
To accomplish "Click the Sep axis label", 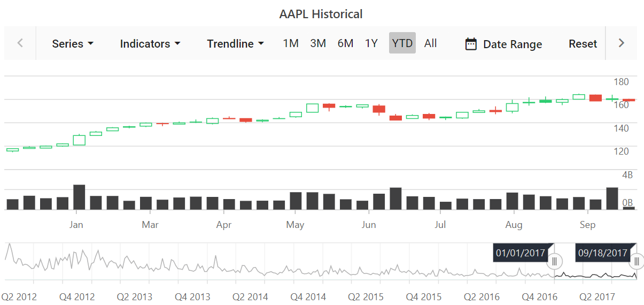I will [x=587, y=225].
